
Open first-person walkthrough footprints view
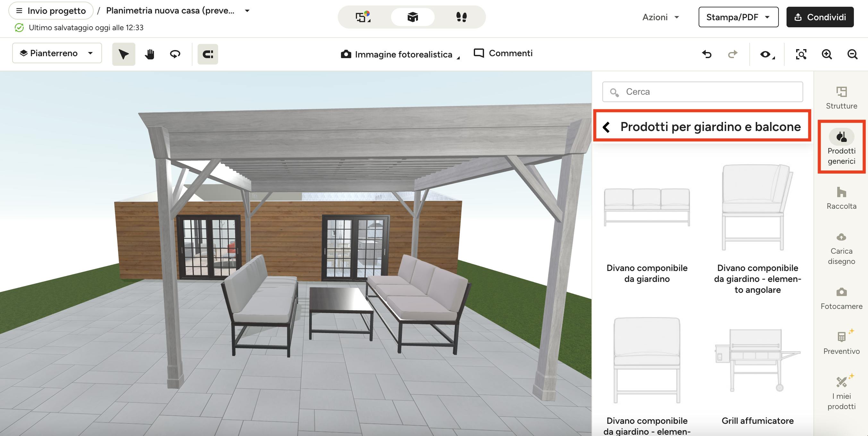(461, 17)
